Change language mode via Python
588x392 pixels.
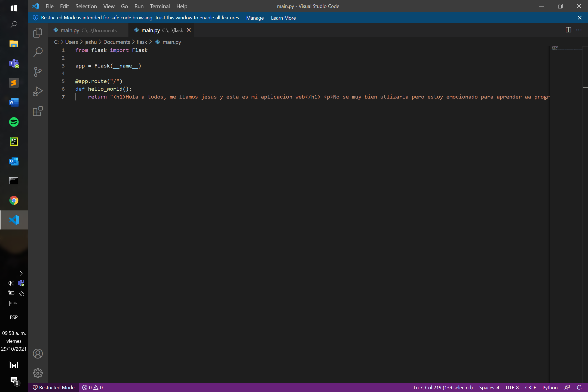click(x=550, y=387)
